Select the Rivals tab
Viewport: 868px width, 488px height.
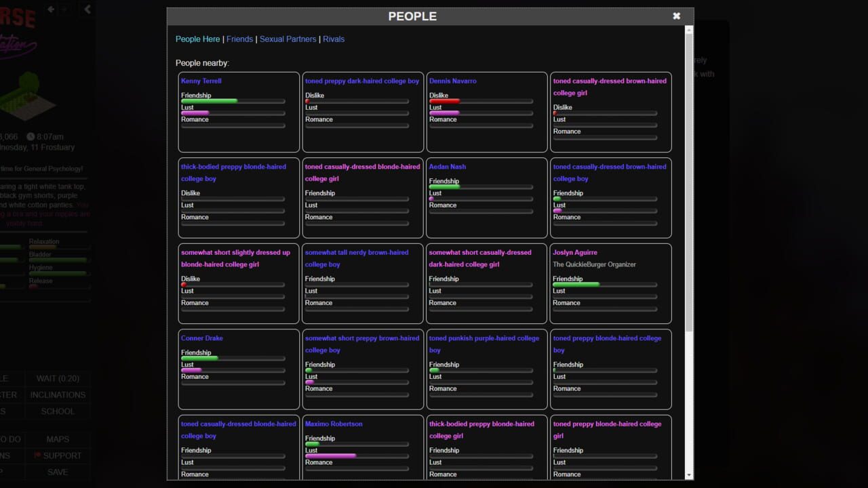pos(334,39)
